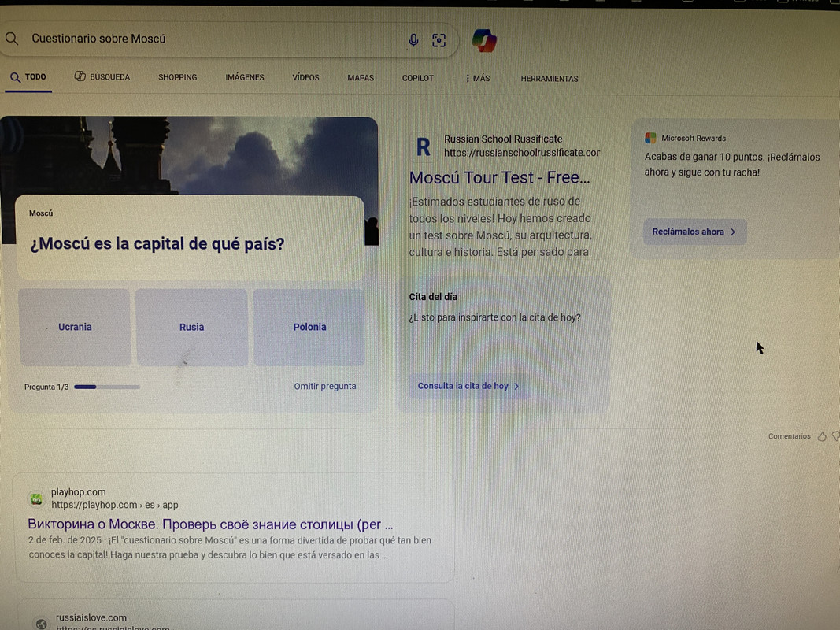Click the Microsoft Rewards logo icon

click(x=650, y=138)
